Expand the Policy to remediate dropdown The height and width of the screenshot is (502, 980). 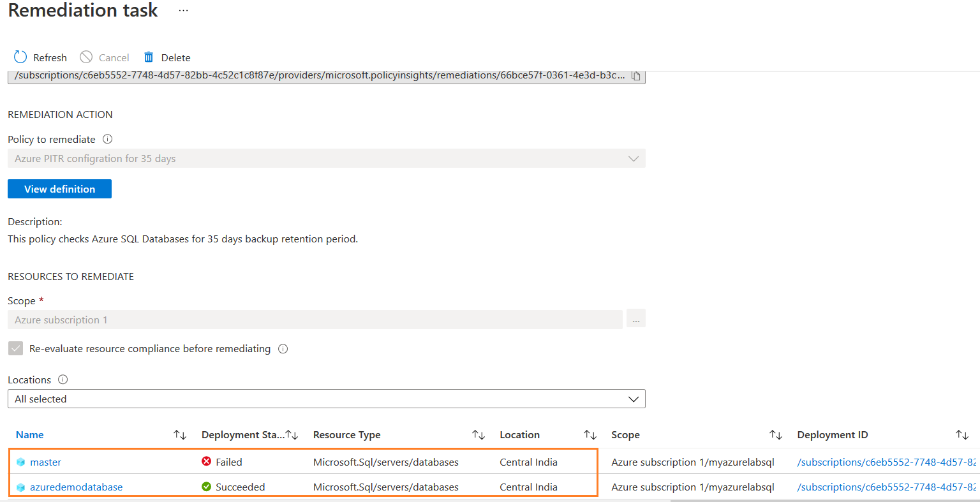(x=633, y=159)
